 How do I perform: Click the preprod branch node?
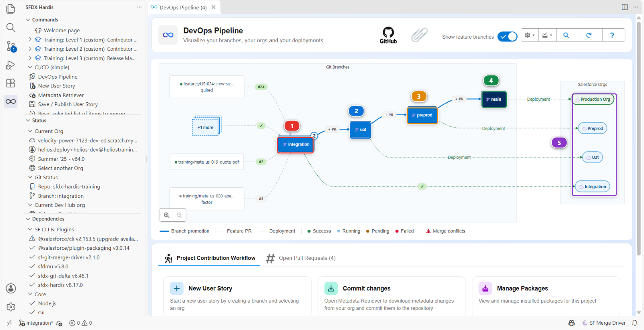pos(422,115)
